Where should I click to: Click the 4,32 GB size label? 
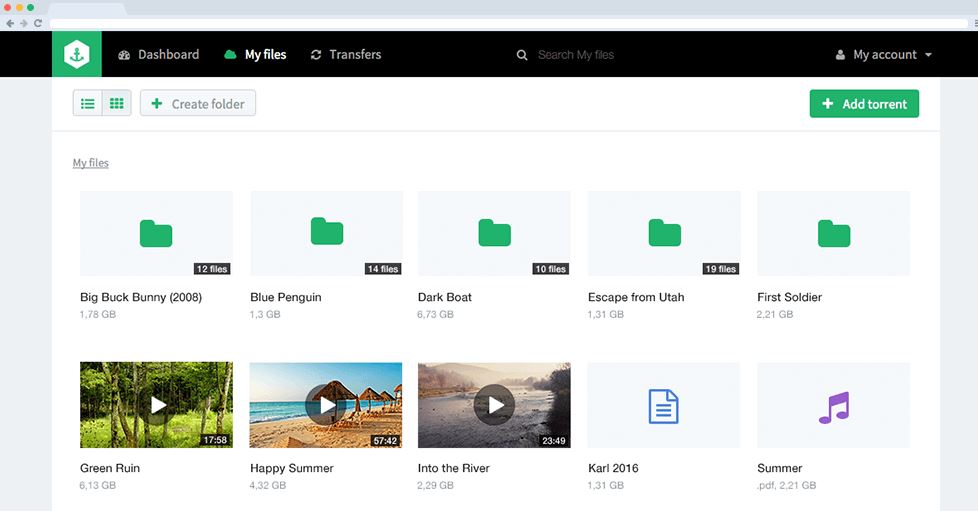(x=268, y=485)
